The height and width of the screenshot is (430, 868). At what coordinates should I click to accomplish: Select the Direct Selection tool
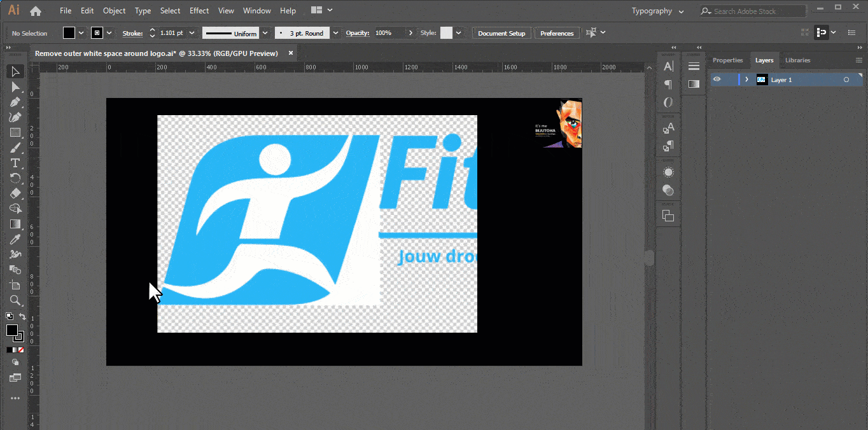pos(15,87)
